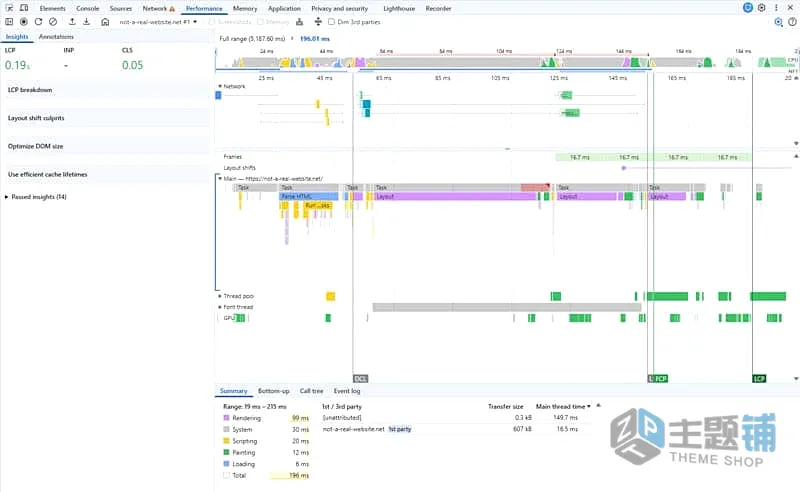Go to the Performance home landing page
Viewport: 800px width, 492px height.
(105, 22)
